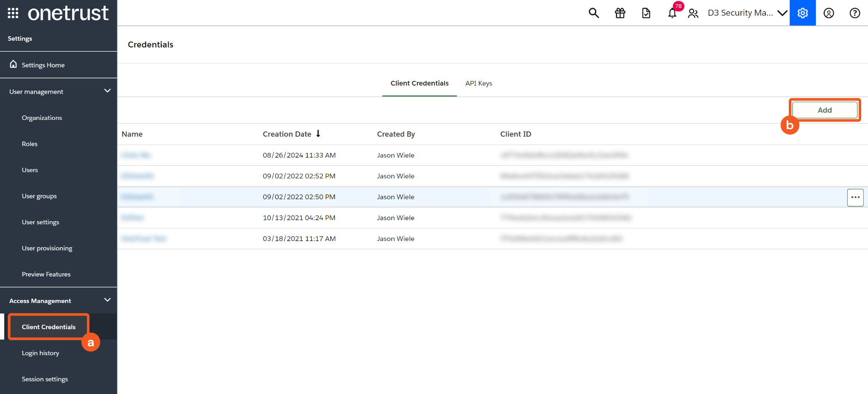Open the gift what's new icon
The width and height of the screenshot is (868, 394).
click(620, 13)
